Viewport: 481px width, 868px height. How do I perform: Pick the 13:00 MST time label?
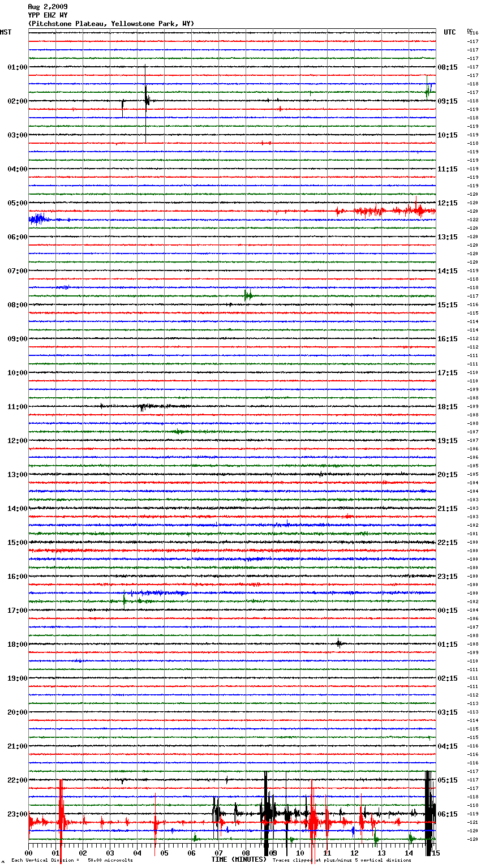(x=18, y=475)
